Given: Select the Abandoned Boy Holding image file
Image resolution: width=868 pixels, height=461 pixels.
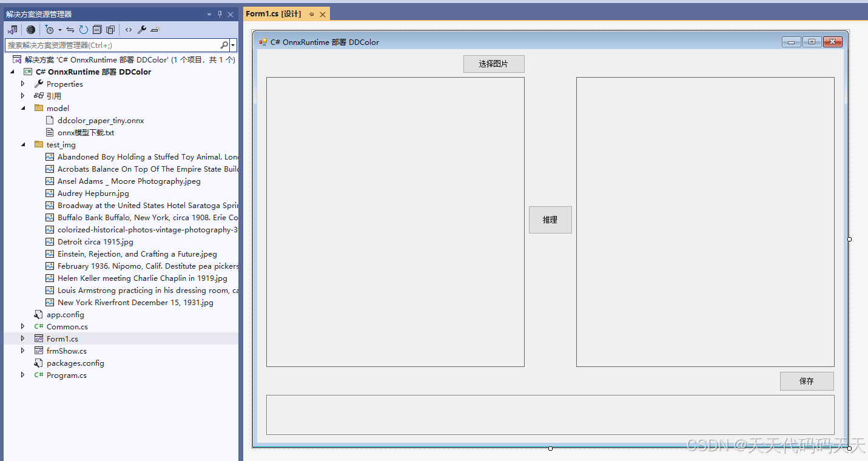Looking at the screenshot, I should pos(148,156).
